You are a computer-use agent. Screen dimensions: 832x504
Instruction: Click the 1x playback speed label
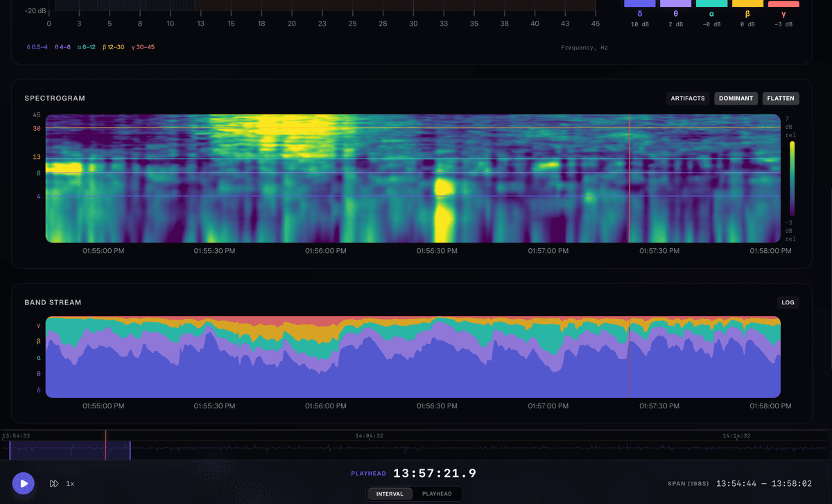coord(70,483)
